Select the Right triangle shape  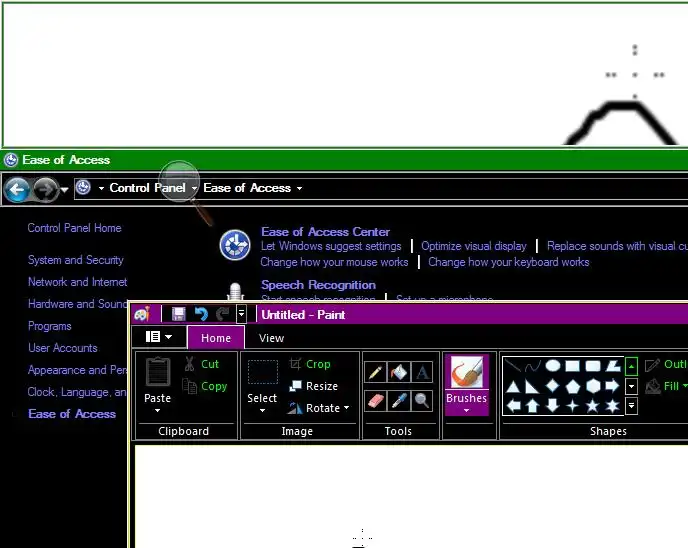point(533,386)
